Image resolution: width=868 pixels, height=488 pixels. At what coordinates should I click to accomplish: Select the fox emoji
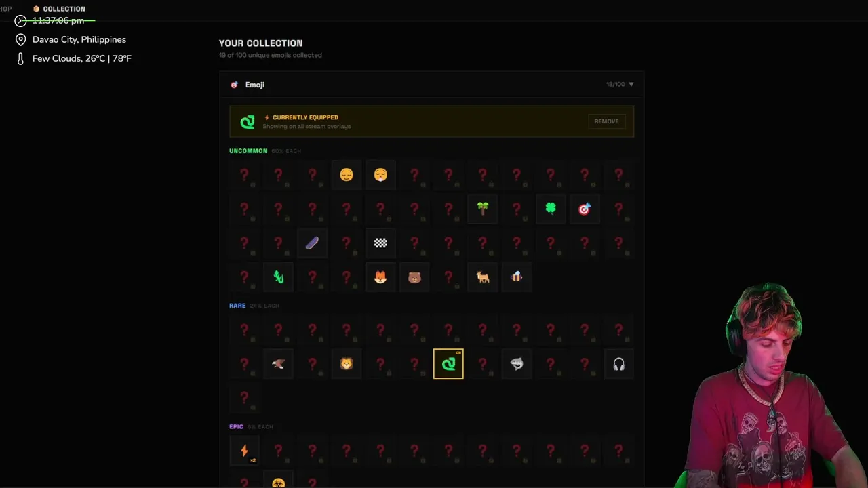click(x=380, y=277)
